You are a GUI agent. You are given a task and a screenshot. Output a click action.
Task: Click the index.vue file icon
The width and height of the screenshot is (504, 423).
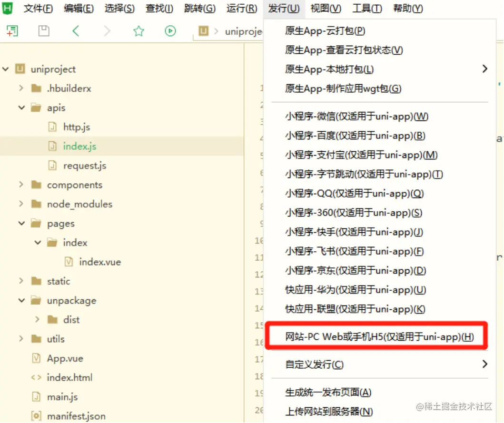[69, 262]
